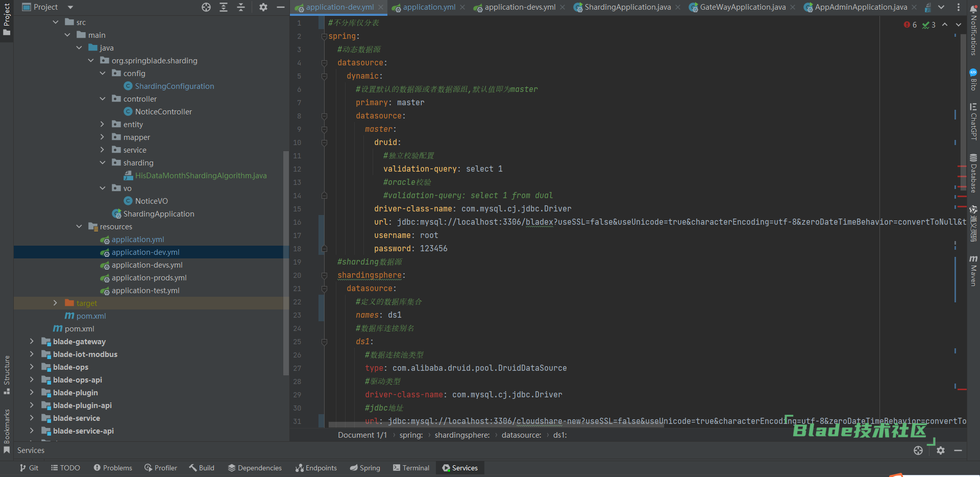
Task: Click the Services tab in bottom bar
Action: tap(460, 468)
